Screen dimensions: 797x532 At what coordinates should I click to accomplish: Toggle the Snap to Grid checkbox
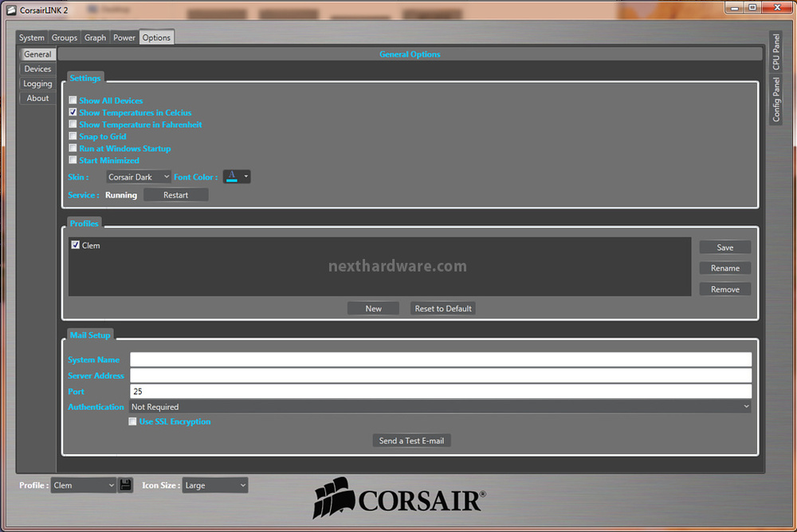(x=73, y=136)
